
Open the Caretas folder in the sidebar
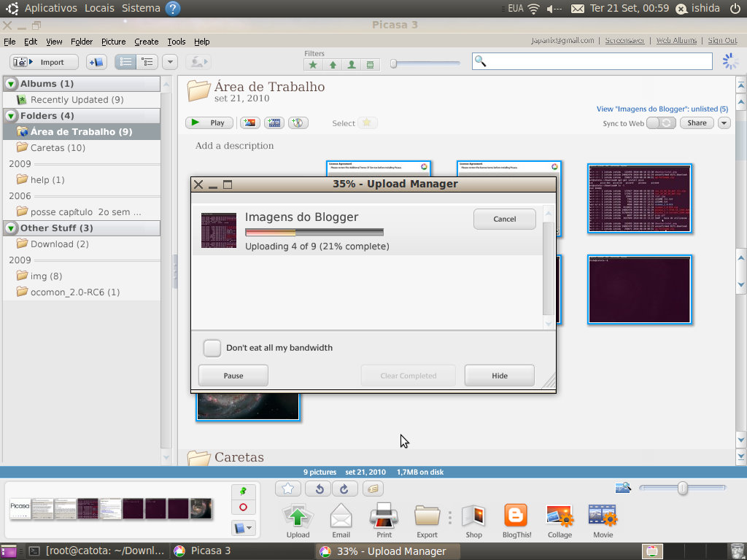(57, 147)
